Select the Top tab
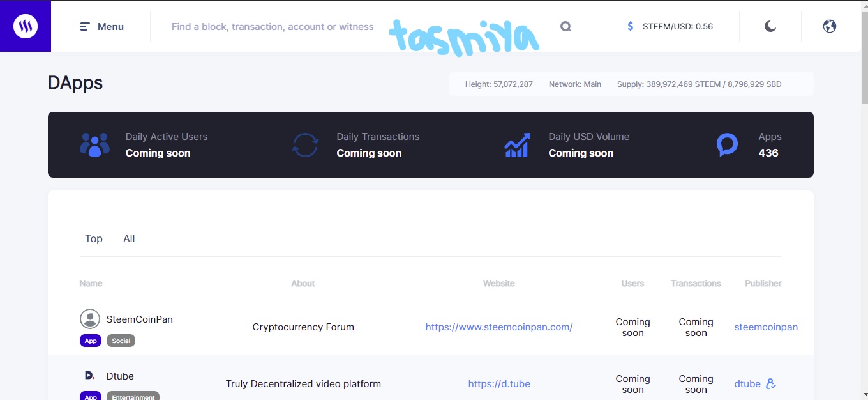This screenshot has width=868, height=400. (x=94, y=238)
